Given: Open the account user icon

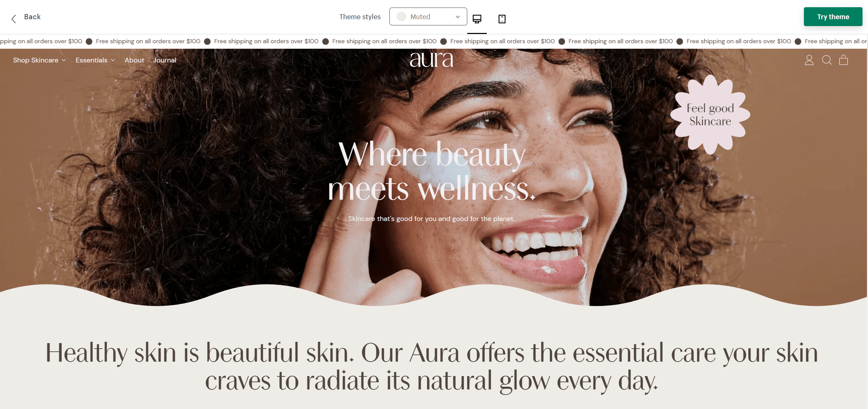Looking at the screenshot, I should 809,60.
